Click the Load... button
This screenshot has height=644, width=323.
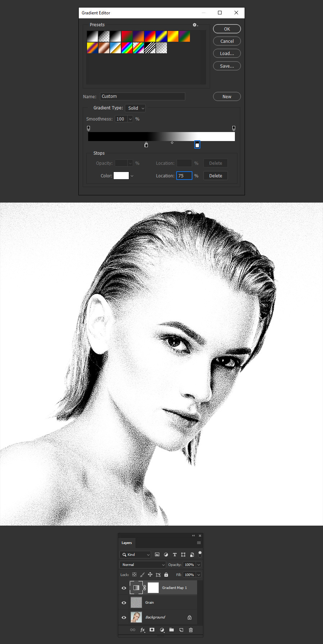pyautogui.click(x=227, y=53)
